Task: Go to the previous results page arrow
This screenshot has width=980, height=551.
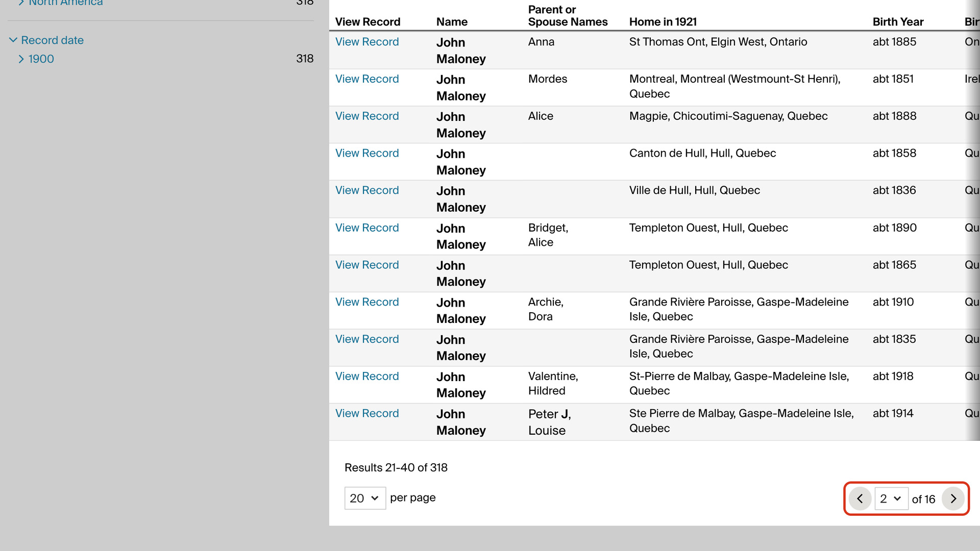Action: (x=860, y=498)
